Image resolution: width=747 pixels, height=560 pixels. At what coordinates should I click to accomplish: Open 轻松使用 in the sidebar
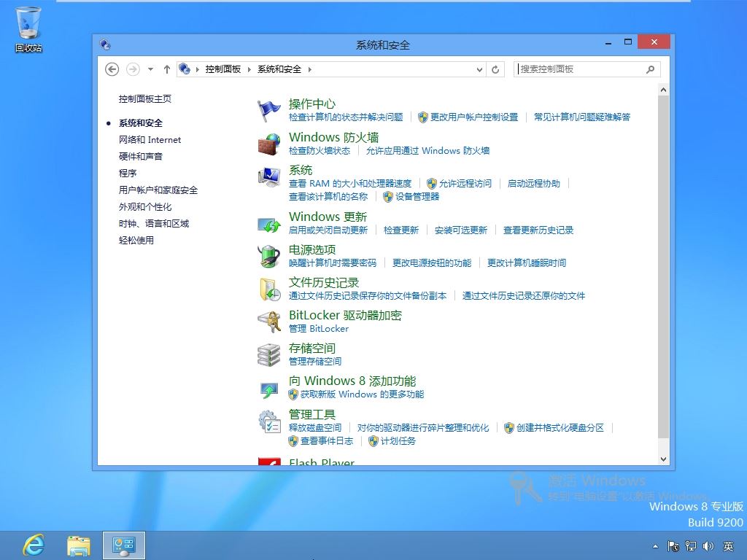tap(136, 240)
